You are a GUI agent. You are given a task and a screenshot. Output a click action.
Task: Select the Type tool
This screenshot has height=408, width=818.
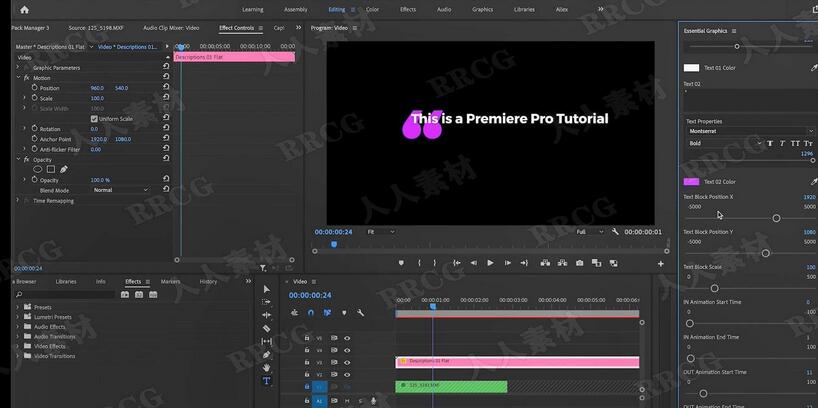(267, 381)
